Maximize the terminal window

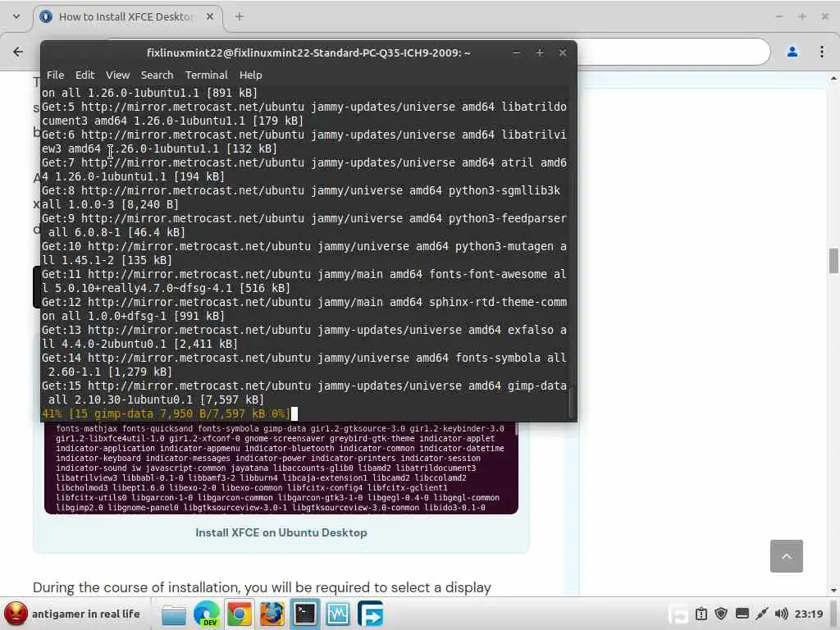pyautogui.click(x=540, y=52)
